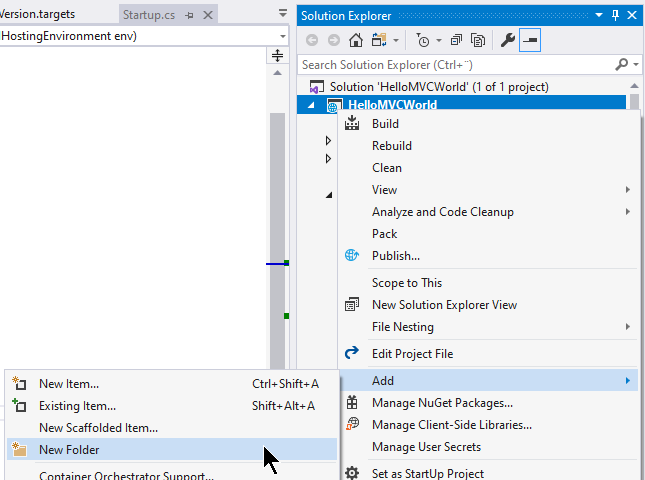Click the editor split window handle
Screen dimensions: 645x480
pyautogui.click(x=277, y=55)
